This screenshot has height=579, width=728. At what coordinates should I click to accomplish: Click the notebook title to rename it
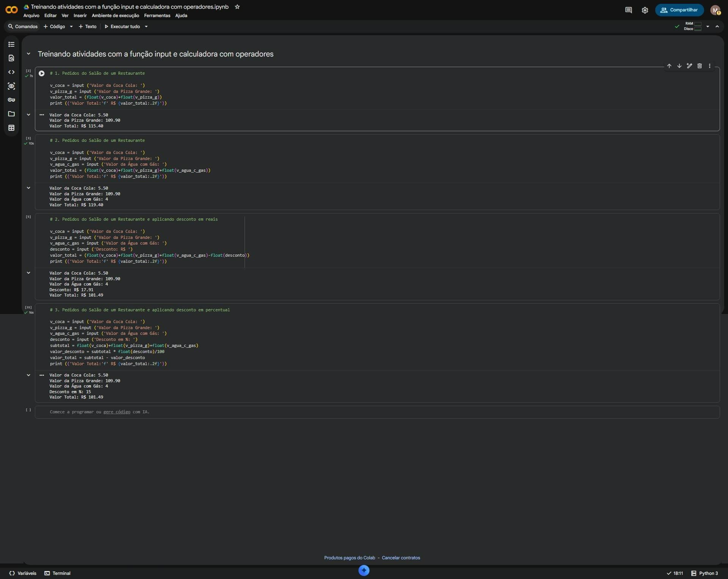[x=130, y=7]
